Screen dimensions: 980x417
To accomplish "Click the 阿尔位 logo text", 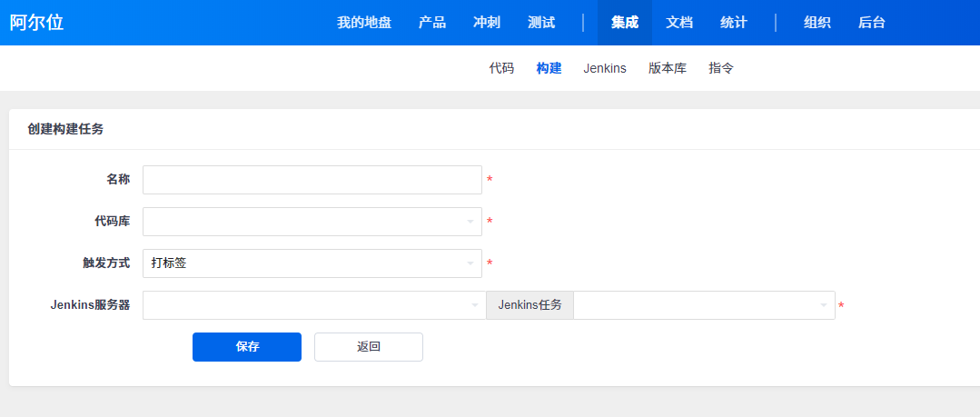I will 36,23.
